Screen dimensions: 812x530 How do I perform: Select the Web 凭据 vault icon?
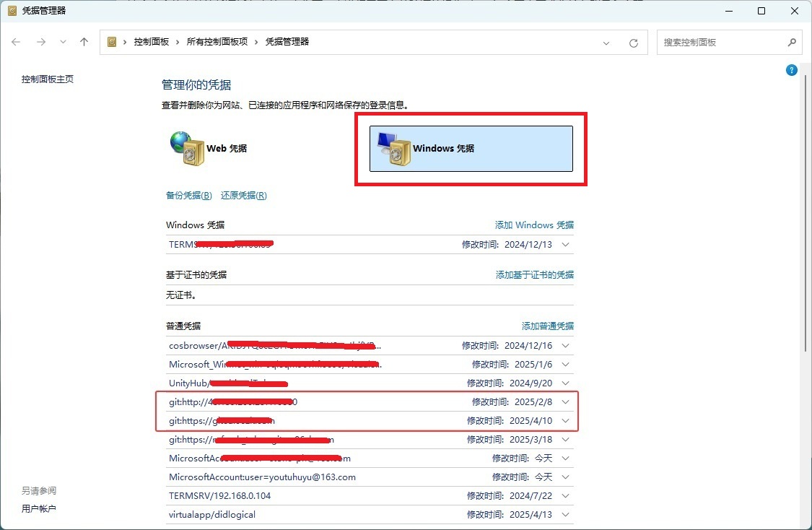(x=187, y=149)
